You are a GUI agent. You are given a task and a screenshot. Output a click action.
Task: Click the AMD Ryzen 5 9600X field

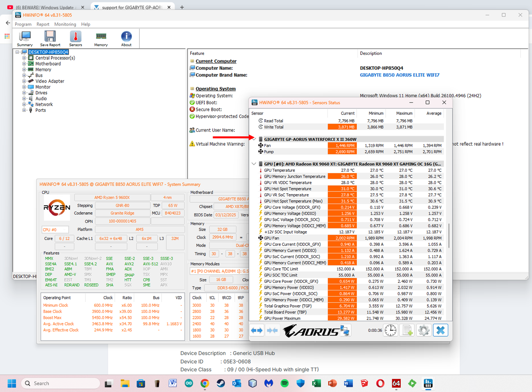click(x=112, y=198)
